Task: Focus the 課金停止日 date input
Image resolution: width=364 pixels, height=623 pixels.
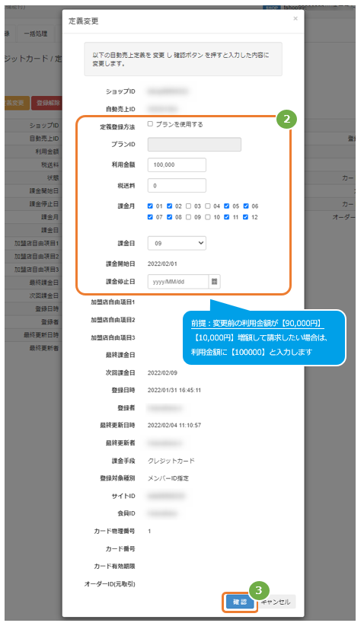Action: tap(178, 281)
